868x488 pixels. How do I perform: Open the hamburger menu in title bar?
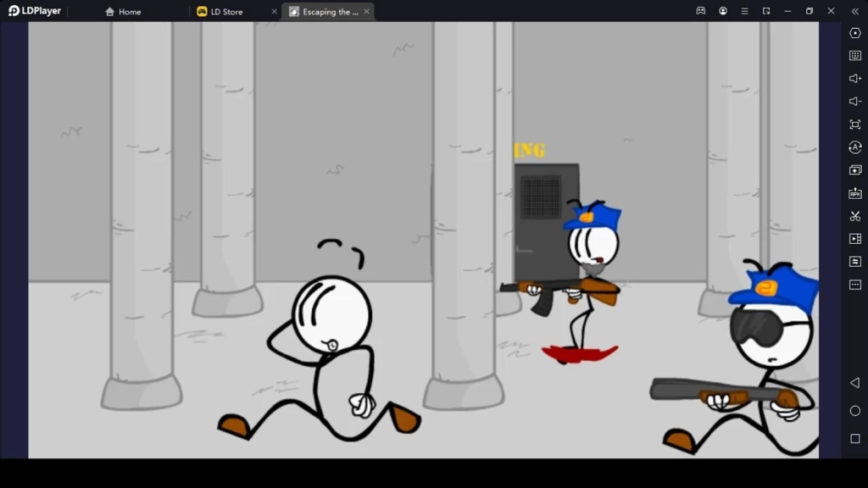point(744,11)
